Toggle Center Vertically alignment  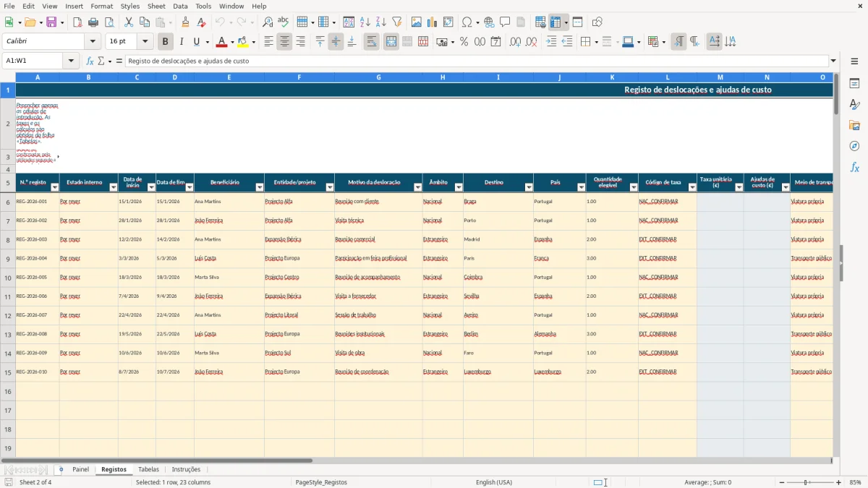point(336,42)
